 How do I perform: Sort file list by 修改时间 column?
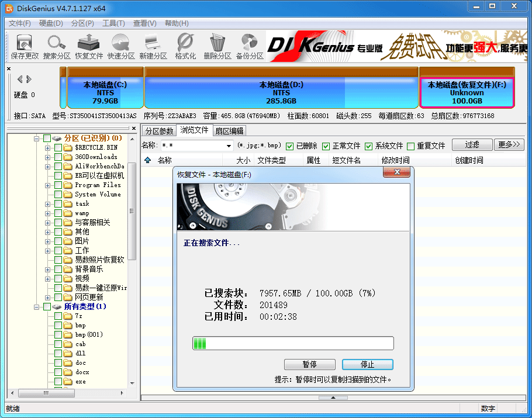(414, 160)
